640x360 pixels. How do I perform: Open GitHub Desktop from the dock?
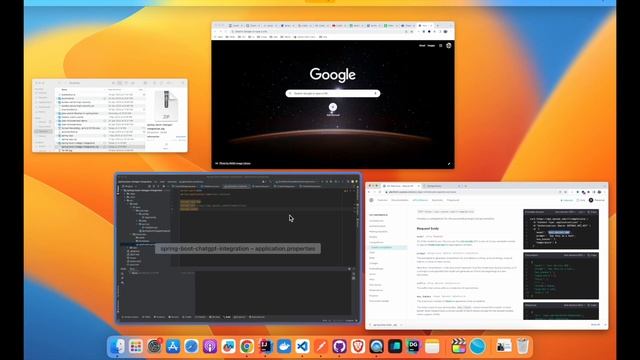pyautogui.click(x=339, y=346)
